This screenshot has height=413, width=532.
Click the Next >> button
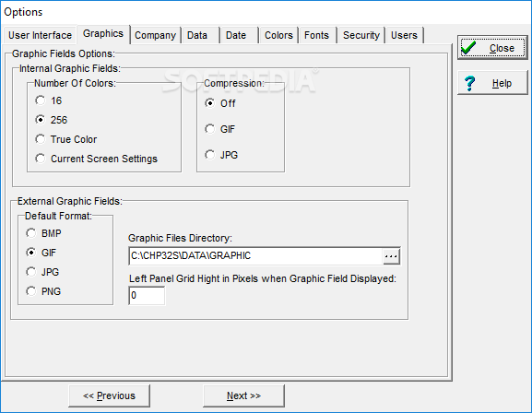[243, 395]
